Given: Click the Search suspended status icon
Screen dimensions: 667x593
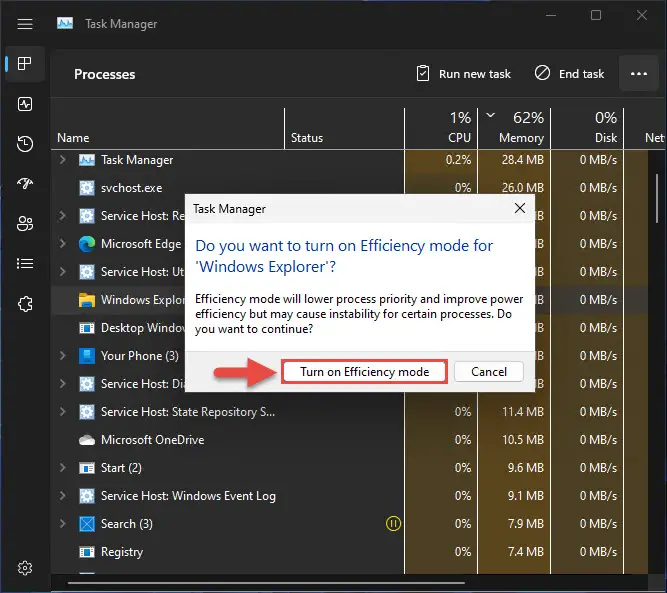Looking at the screenshot, I should pos(393,524).
